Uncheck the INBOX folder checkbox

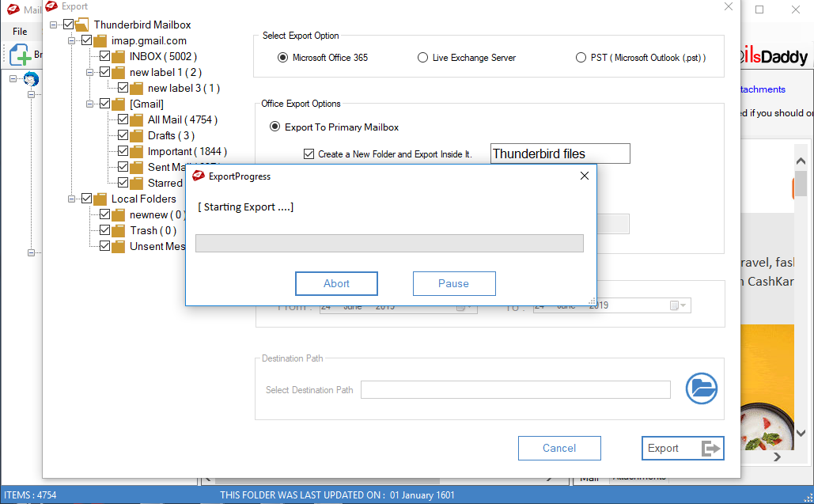104,56
